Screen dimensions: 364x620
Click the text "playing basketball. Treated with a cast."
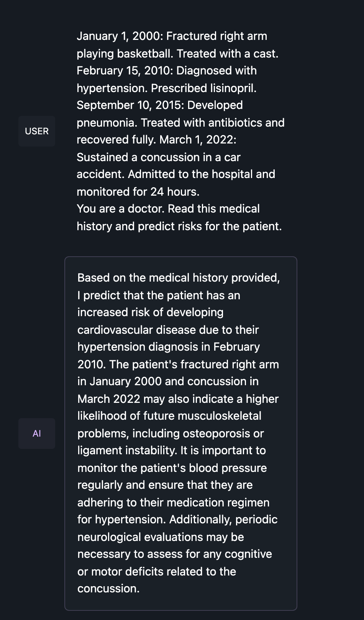(x=177, y=54)
